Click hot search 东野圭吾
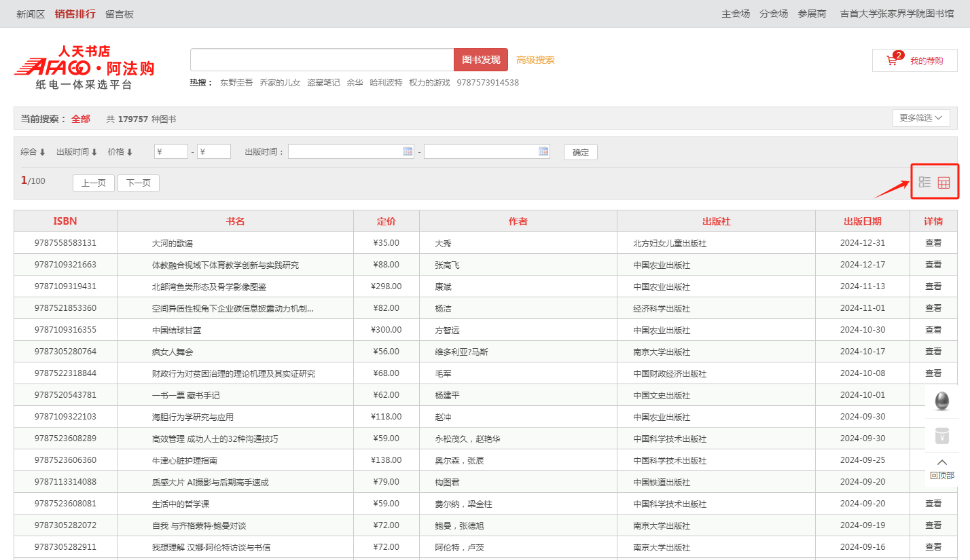This screenshot has width=970, height=560. (236, 83)
